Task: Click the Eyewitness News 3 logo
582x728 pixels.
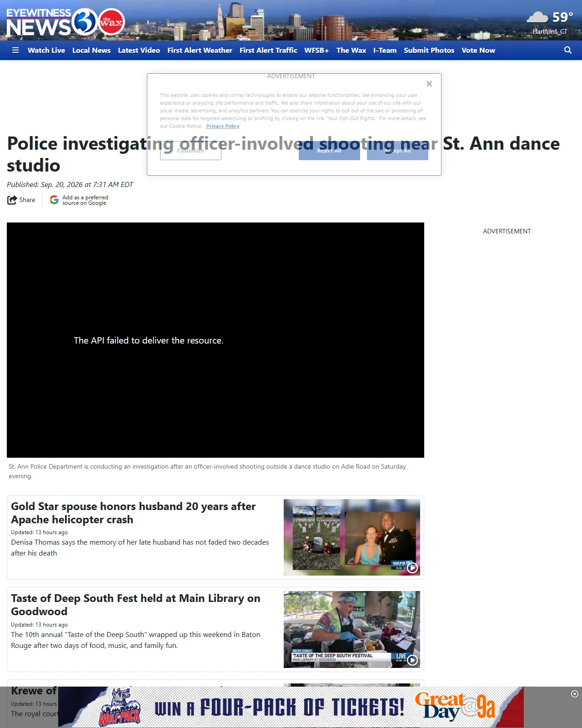Action: [51, 22]
